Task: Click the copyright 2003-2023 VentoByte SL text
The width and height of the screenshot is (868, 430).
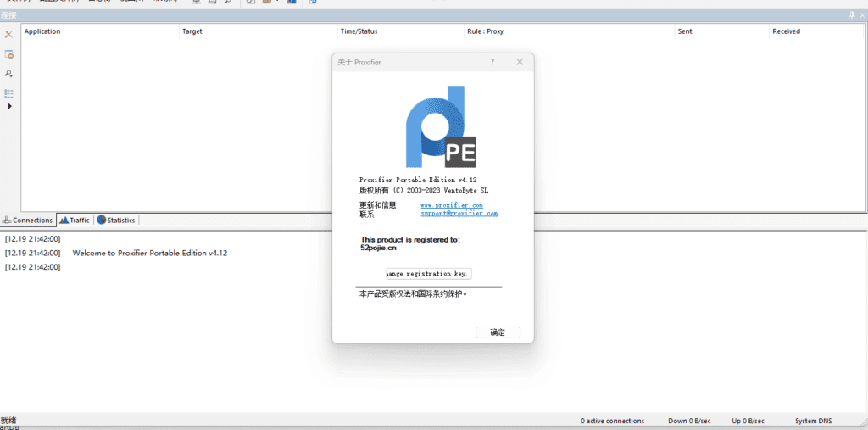Action: coord(424,190)
